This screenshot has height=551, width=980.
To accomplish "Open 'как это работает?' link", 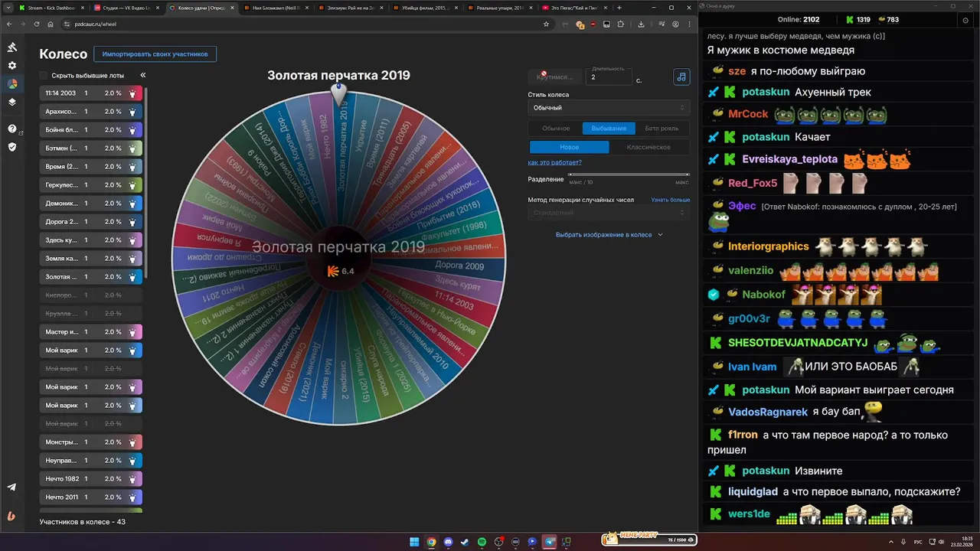I will point(554,162).
